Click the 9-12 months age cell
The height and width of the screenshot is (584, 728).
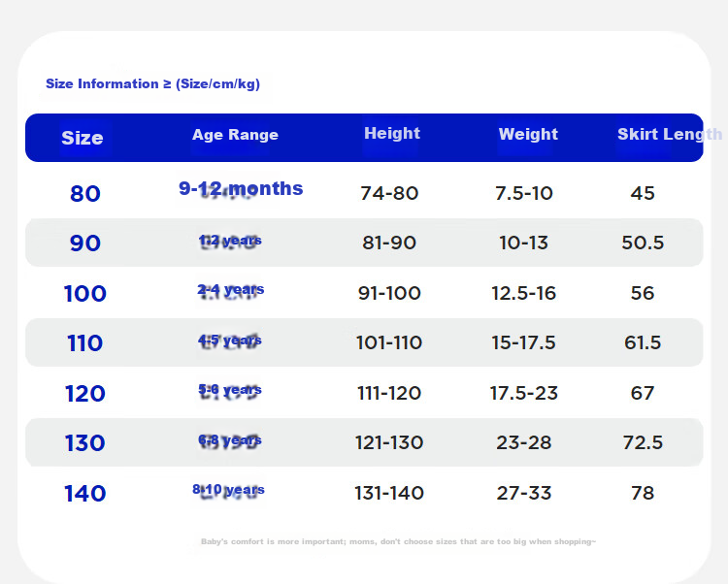(241, 189)
